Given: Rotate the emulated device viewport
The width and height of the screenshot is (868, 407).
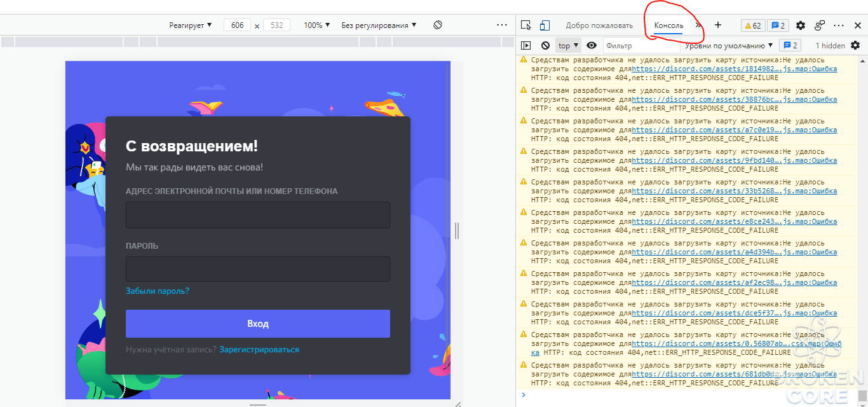Looking at the screenshot, I should tap(438, 25).
